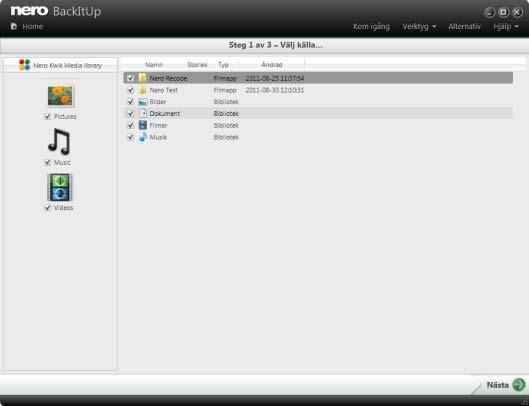Screen dimensions: 529x406
Task: Open the Hjälp dropdown menu
Action: [506, 26]
